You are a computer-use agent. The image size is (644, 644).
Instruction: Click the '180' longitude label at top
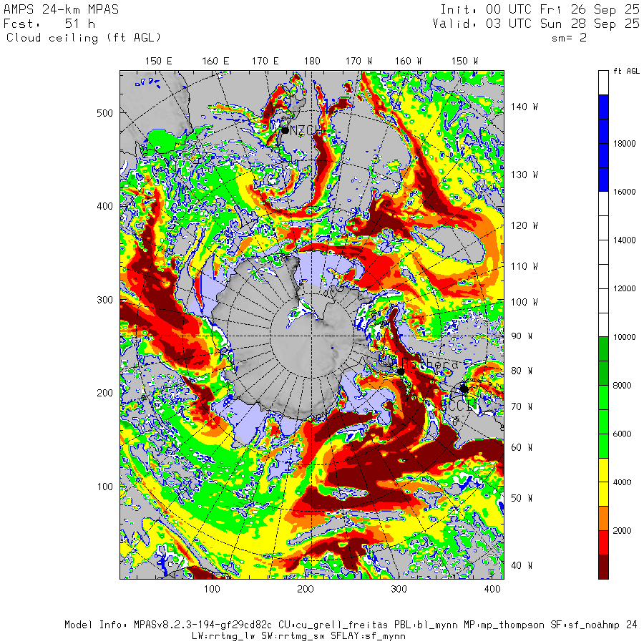[312, 62]
